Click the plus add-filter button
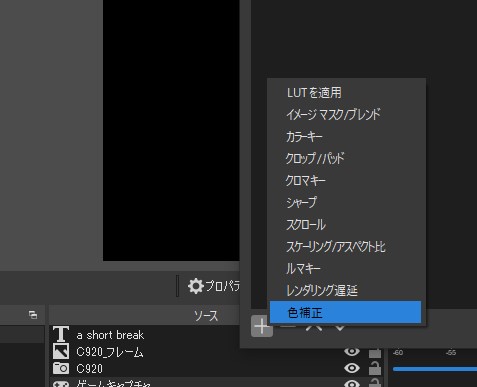 (262, 326)
